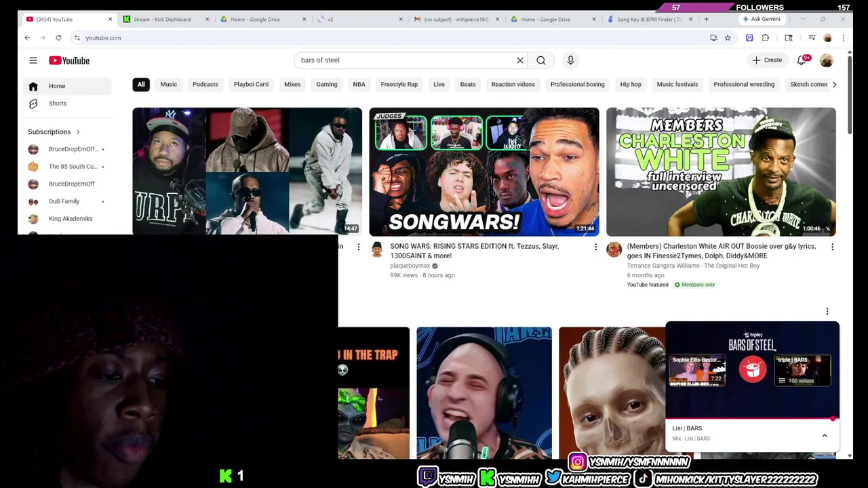Screen dimensions: 868x488
Task: Open The 85 South Co... subscription
Action: tap(66, 167)
